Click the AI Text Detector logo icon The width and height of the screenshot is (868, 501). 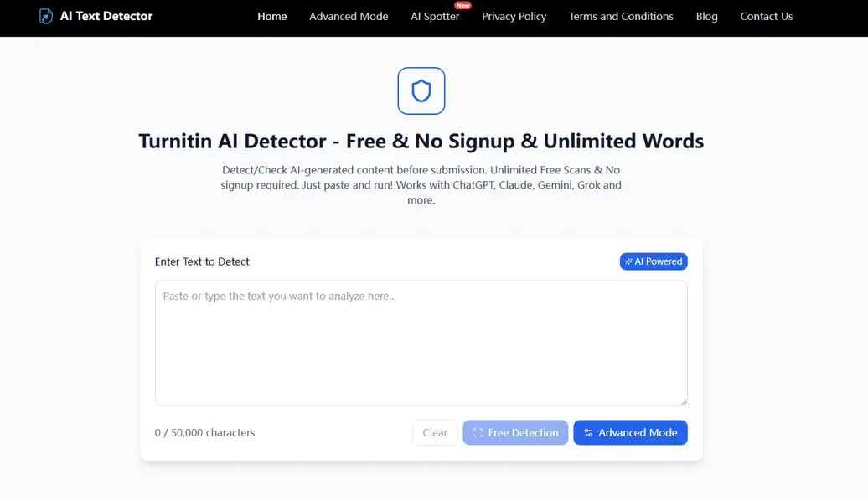click(46, 16)
